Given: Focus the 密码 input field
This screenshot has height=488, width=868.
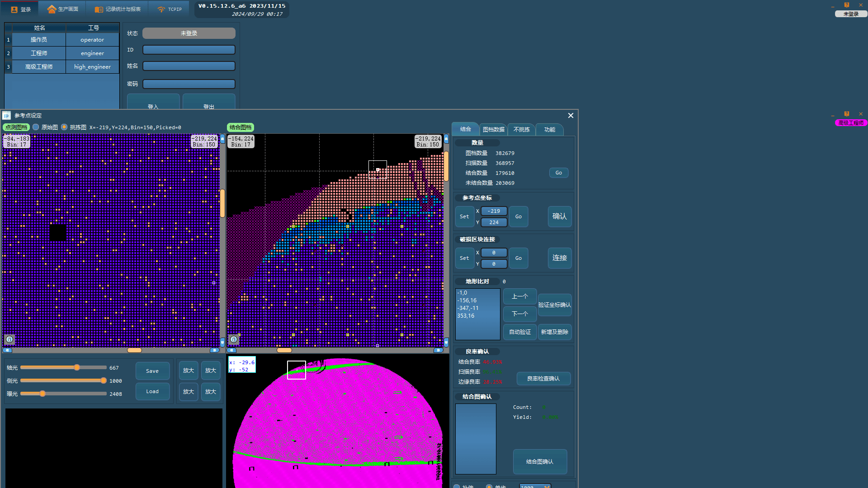Looking at the screenshot, I should click(189, 84).
